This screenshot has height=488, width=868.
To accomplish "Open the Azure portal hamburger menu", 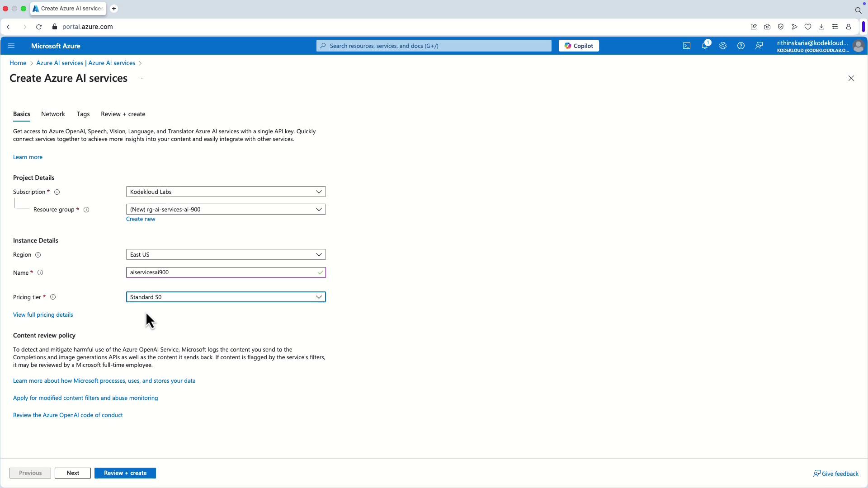I will click(11, 46).
